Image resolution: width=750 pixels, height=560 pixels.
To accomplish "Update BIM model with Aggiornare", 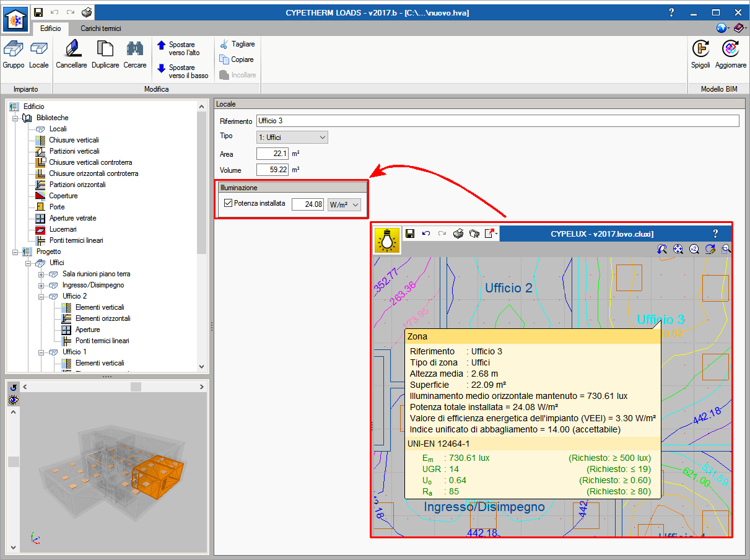I will (731, 54).
